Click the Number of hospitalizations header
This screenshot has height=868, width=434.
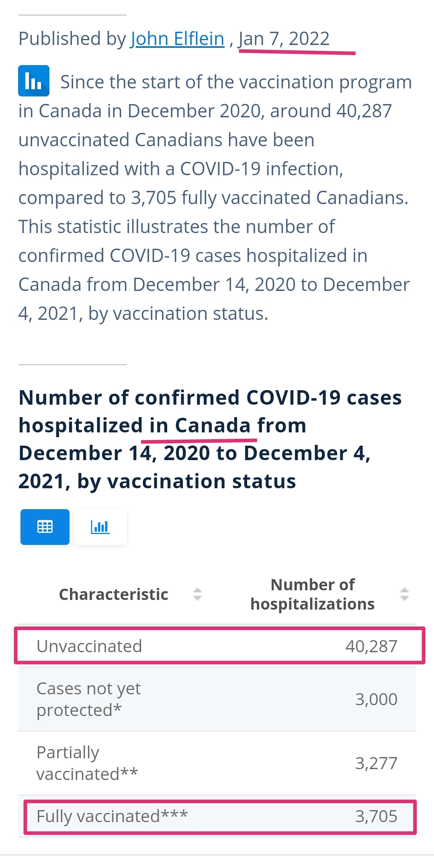(313, 594)
